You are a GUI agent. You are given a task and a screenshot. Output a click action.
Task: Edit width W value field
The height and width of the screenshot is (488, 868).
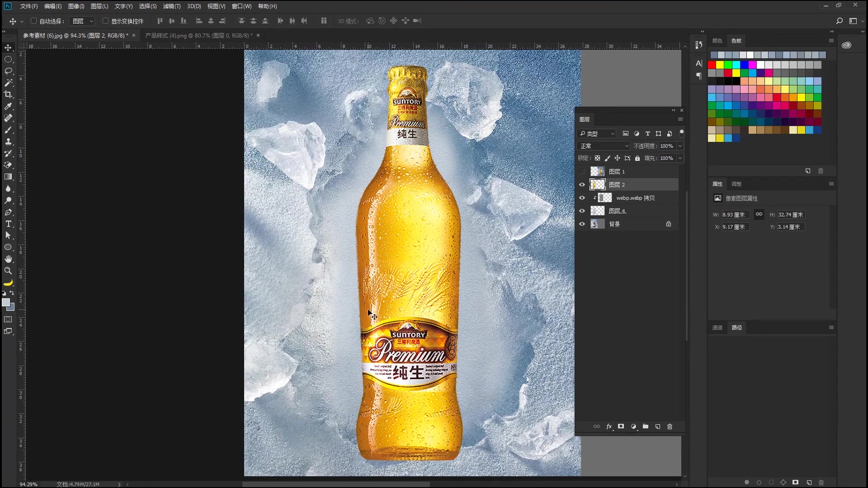click(x=735, y=215)
